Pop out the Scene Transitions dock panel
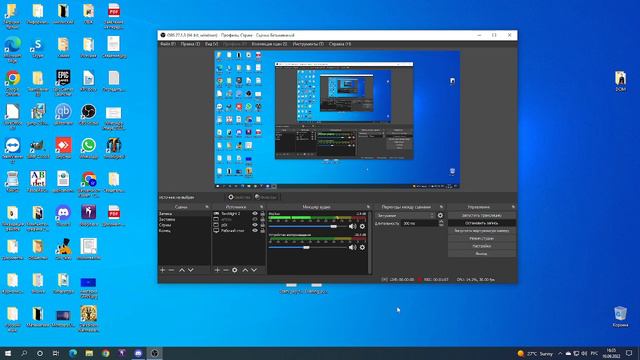The height and width of the screenshot is (360, 640). pyautogui.click(x=441, y=207)
